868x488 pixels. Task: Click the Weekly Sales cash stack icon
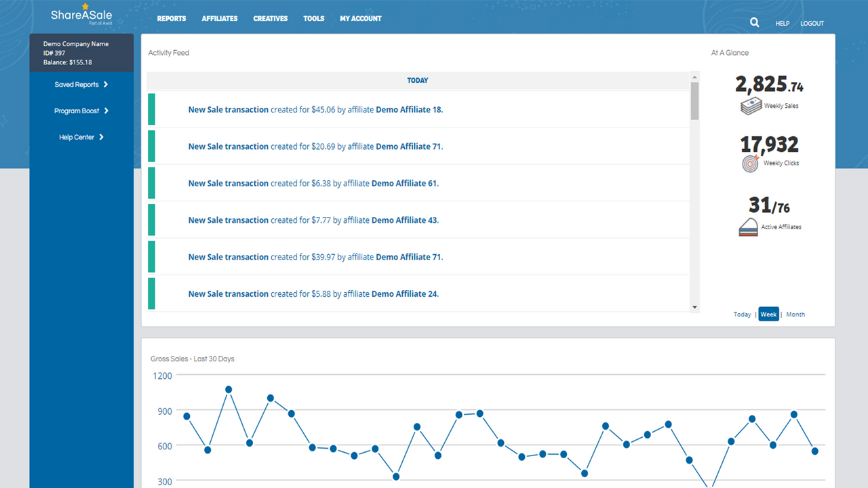[749, 105]
